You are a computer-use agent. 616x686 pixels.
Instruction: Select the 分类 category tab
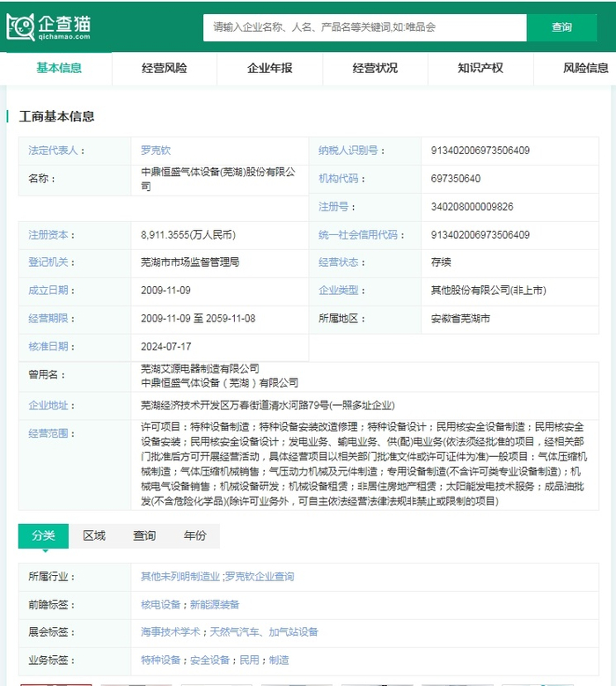pyautogui.click(x=43, y=535)
